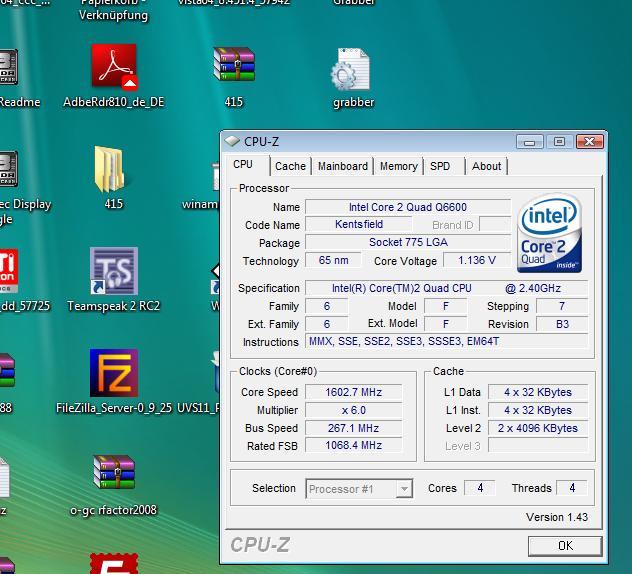Image resolution: width=632 pixels, height=574 pixels.
Task: Minimize the CPU-Z window
Action: coord(531,141)
